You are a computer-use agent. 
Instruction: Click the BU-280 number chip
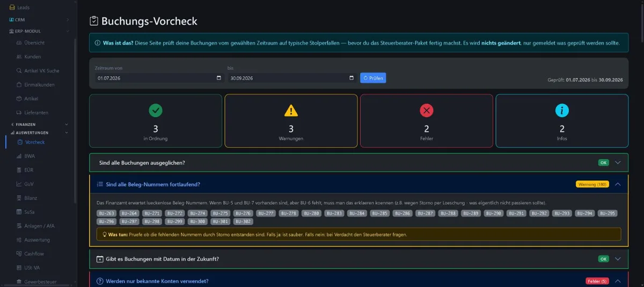[x=312, y=213]
